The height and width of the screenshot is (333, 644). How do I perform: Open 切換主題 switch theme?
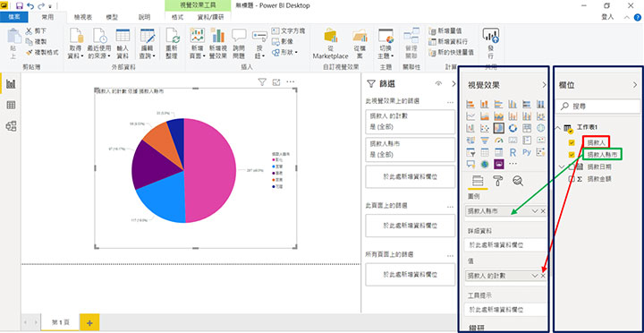click(386, 44)
